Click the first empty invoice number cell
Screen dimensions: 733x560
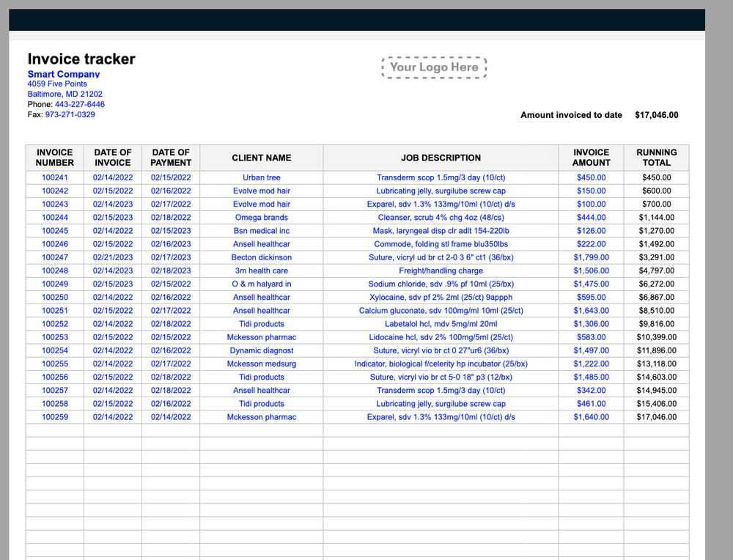[55, 430]
